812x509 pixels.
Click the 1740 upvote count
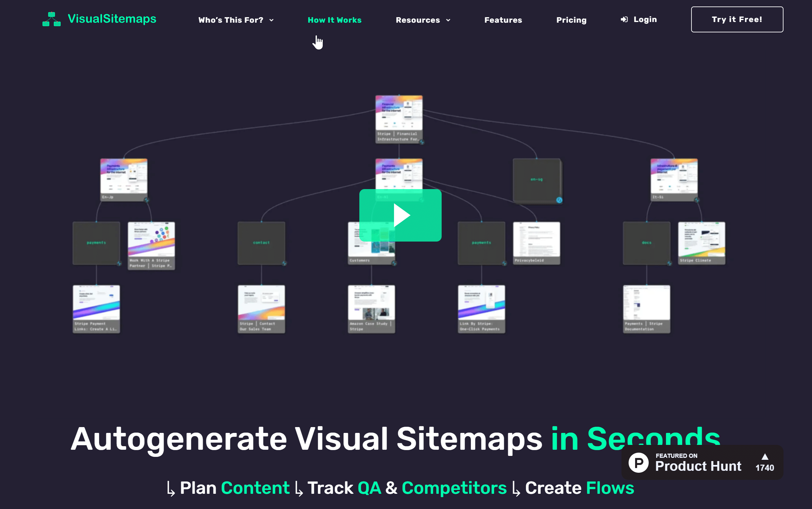click(765, 468)
